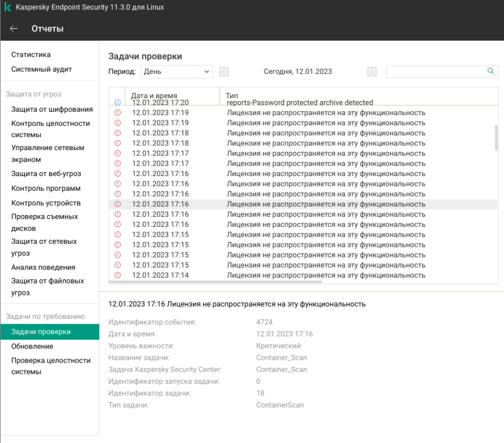Click the back arrow to leave Отчеты
504x443 pixels.
pos(14,28)
